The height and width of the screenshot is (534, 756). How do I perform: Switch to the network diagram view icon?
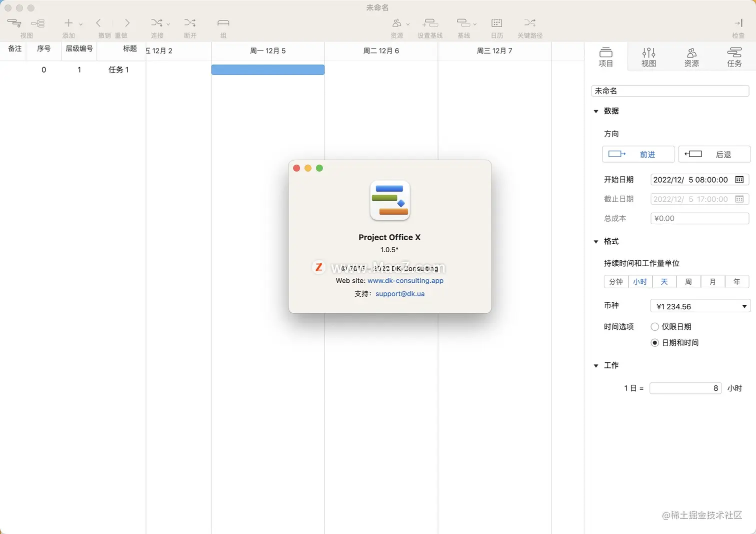tap(37, 23)
